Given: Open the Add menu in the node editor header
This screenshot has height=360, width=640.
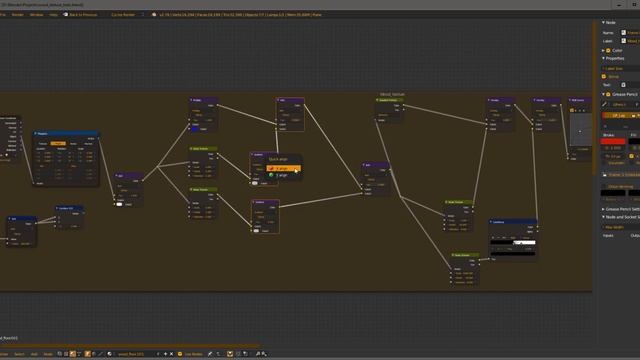Looking at the screenshot, I should (x=34, y=354).
